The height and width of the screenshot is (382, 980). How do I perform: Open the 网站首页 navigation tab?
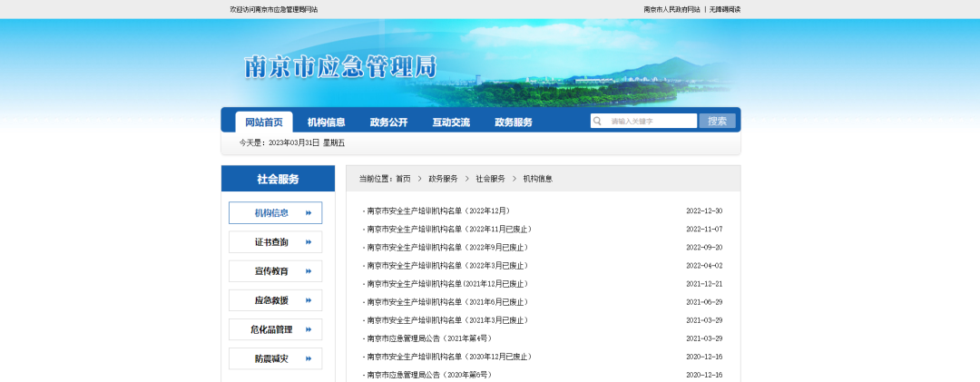click(263, 122)
